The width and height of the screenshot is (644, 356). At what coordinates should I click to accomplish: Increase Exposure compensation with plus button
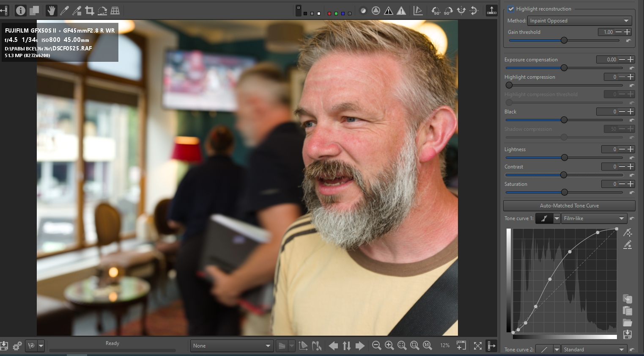(630, 60)
